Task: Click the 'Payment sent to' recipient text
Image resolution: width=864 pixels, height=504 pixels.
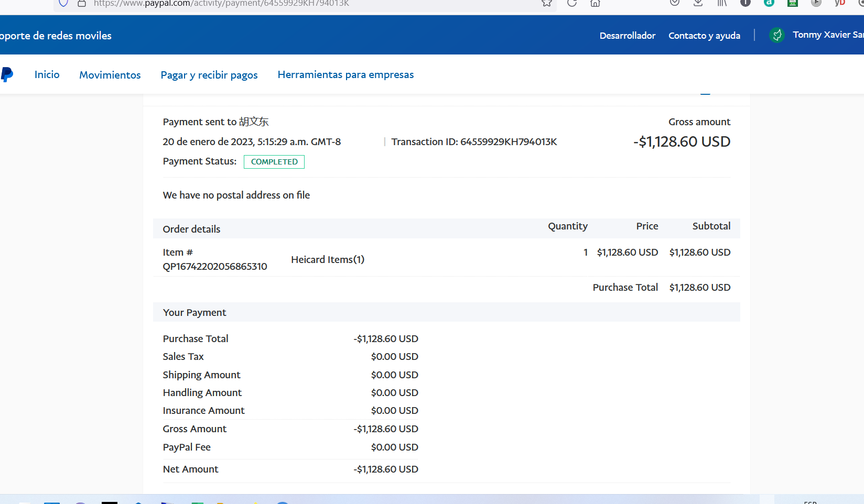Action: coord(215,122)
